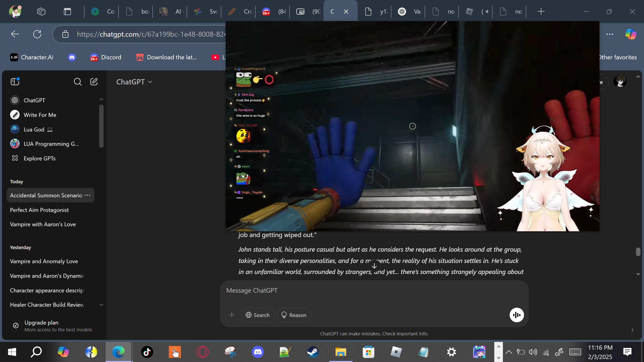The width and height of the screenshot is (644, 362).
Task: Open Settings gear on the taskbar
Action: coord(452,352)
